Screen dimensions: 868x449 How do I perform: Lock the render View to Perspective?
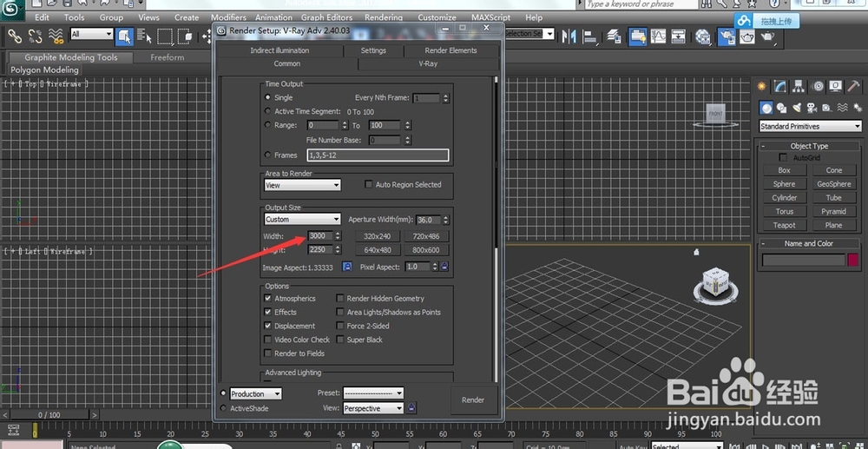pos(411,408)
